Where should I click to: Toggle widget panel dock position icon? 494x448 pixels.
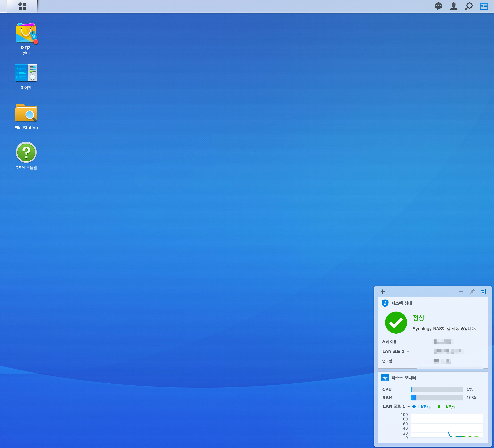483,292
